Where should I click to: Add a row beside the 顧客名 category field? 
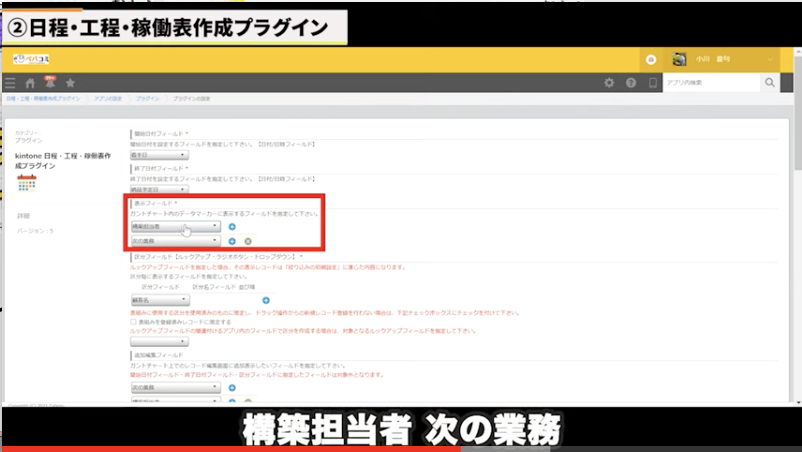pyautogui.click(x=266, y=300)
